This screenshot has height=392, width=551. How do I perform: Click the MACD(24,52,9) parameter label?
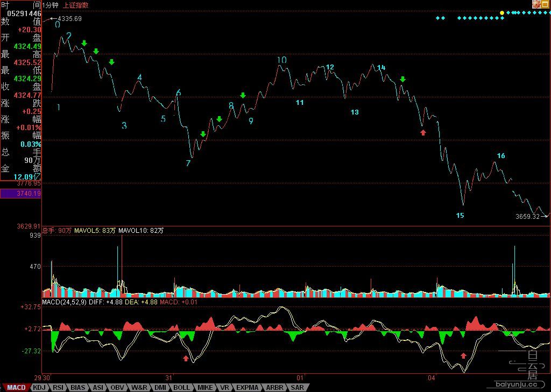pyautogui.click(x=65, y=302)
